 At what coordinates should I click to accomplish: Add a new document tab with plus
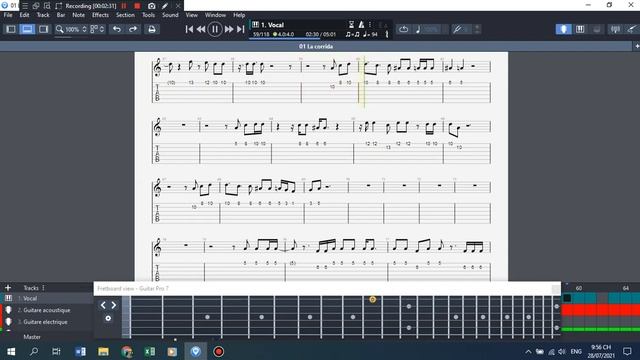pos(637,46)
